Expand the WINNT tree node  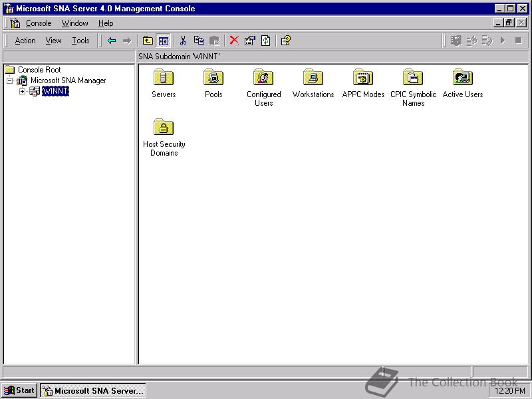23,91
